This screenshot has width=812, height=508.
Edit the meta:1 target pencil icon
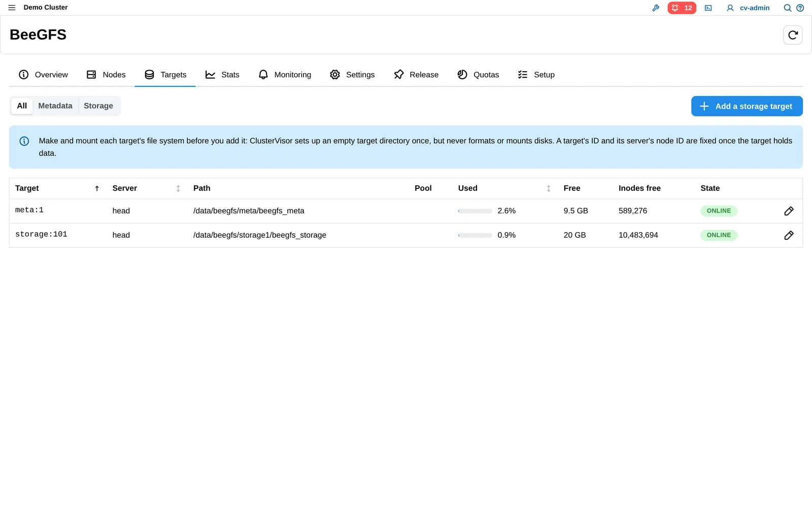pyautogui.click(x=789, y=211)
